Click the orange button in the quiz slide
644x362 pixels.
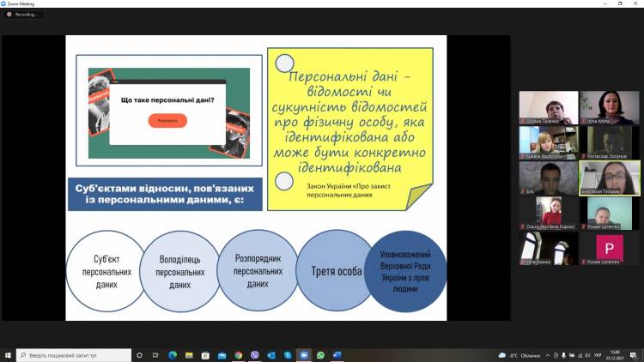(167, 121)
